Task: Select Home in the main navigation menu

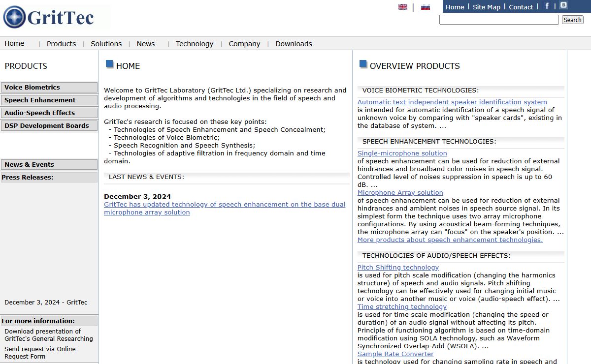Action: click(14, 43)
